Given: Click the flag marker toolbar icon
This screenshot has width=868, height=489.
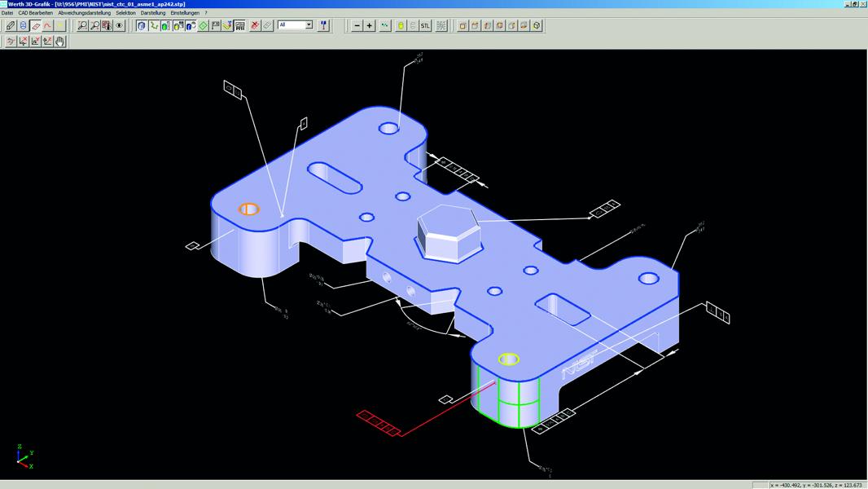Looking at the screenshot, I should 215,25.
